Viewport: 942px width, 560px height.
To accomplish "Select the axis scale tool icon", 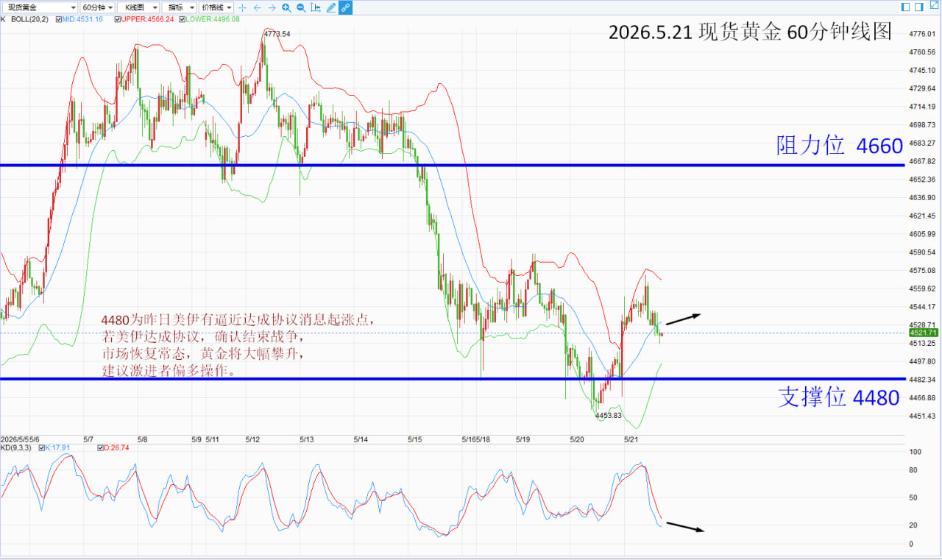I will coord(316,7).
